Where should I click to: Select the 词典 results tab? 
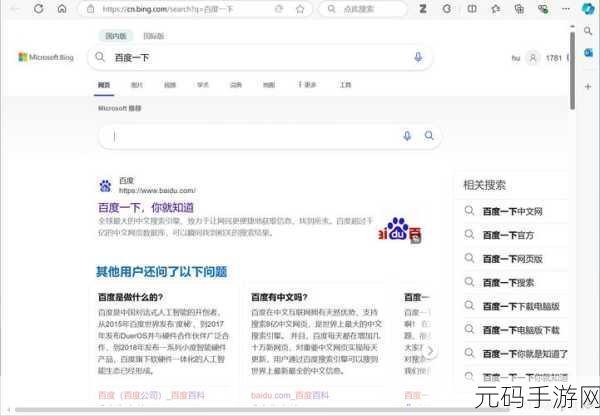pos(236,85)
